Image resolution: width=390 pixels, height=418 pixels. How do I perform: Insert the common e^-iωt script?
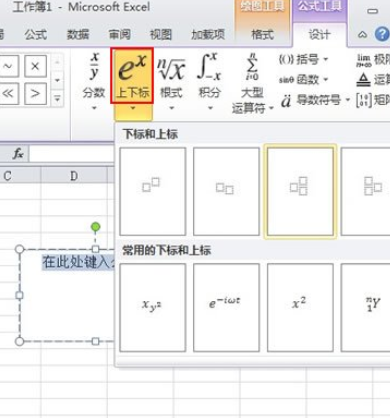226,307
